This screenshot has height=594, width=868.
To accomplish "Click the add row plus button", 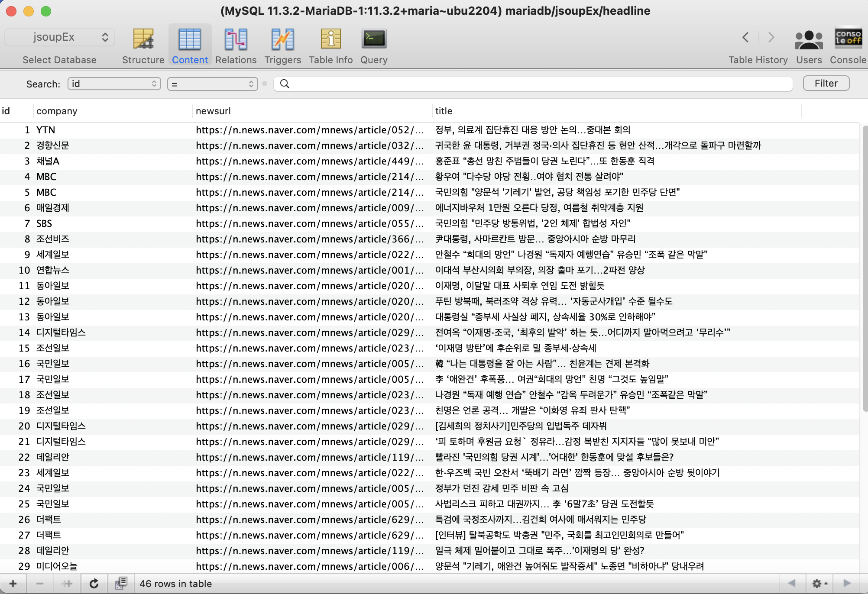I will (x=13, y=584).
